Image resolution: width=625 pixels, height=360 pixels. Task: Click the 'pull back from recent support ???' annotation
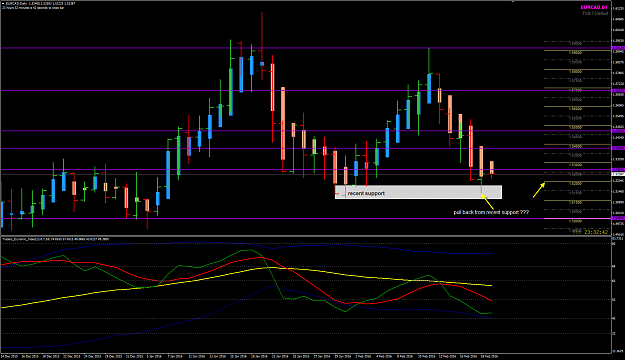[x=491, y=212]
